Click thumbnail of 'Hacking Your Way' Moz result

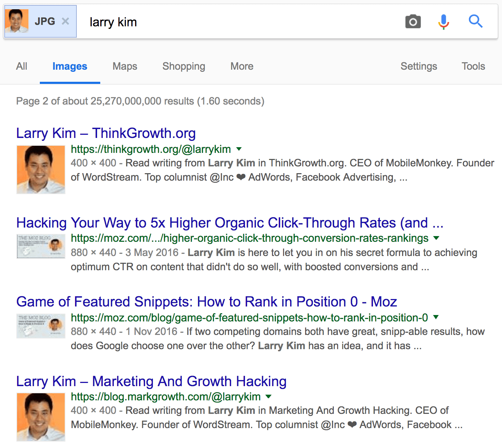click(x=41, y=246)
